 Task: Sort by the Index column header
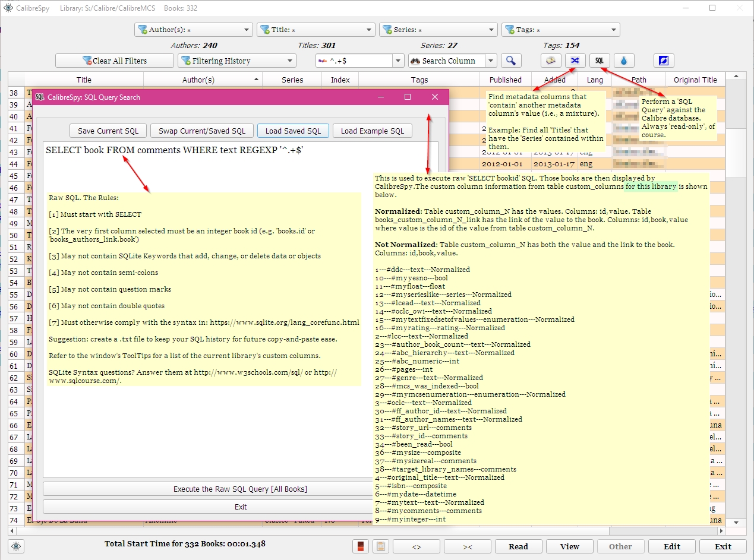coord(340,80)
